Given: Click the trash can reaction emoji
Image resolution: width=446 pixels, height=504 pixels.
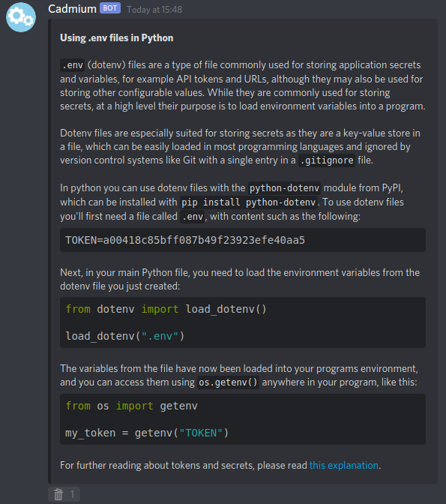Looking at the screenshot, I should pos(58,494).
